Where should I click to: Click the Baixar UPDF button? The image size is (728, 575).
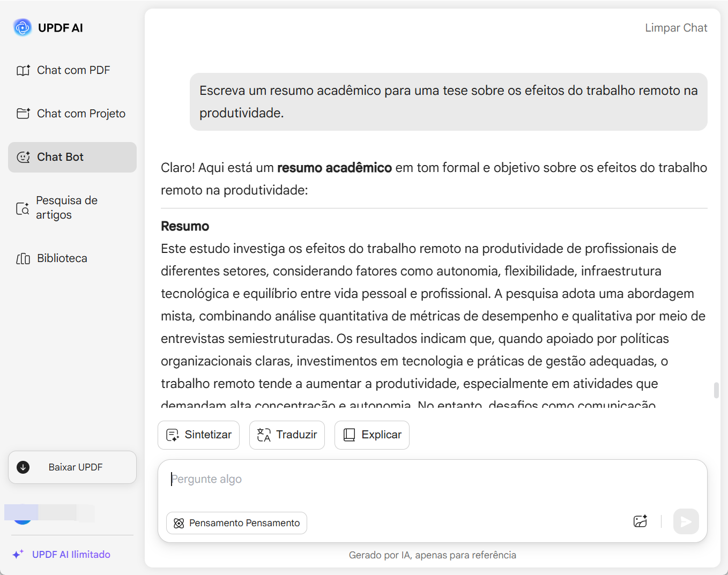click(x=72, y=467)
